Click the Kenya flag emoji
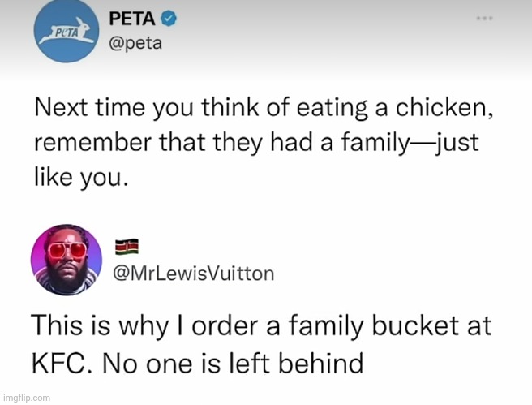The width and height of the screenshot is (532, 405). pyautogui.click(x=127, y=247)
